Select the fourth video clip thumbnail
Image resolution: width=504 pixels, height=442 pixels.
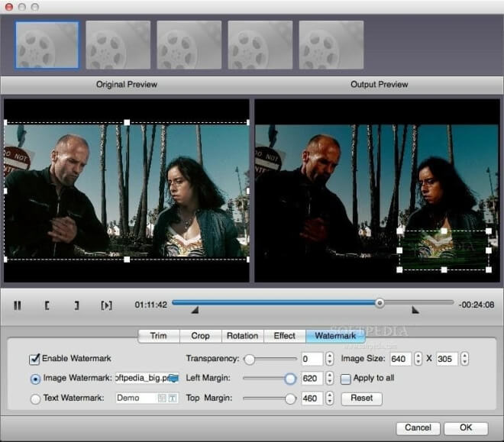(260, 45)
